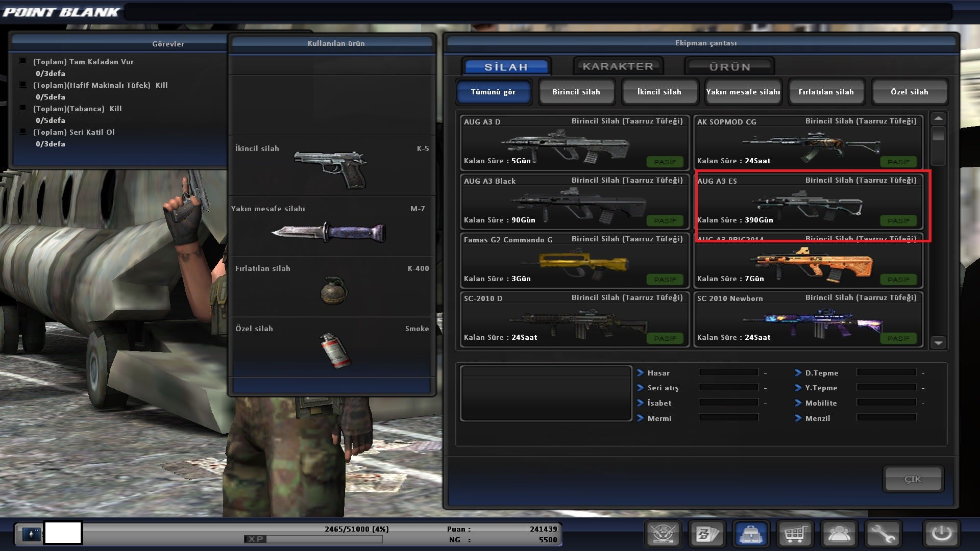Click the Ekipman çantası panel header
The height and width of the screenshot is (551, 980).
tap(701, 43)
